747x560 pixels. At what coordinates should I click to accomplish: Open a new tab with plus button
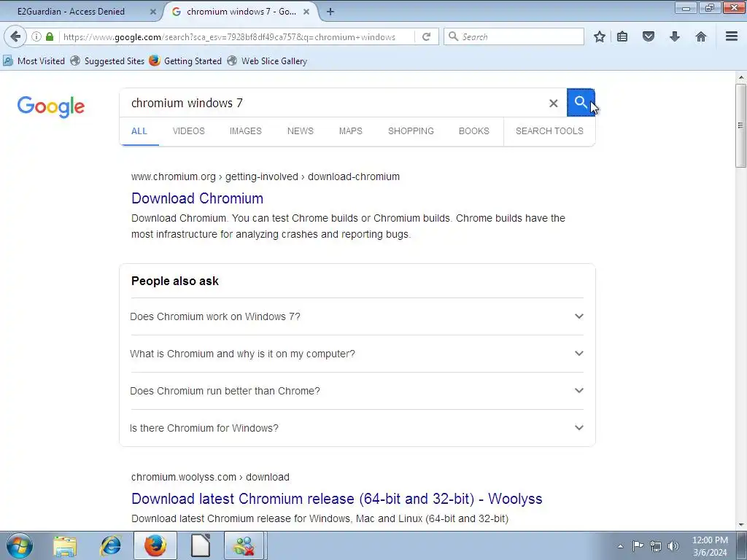pos(330,12)
